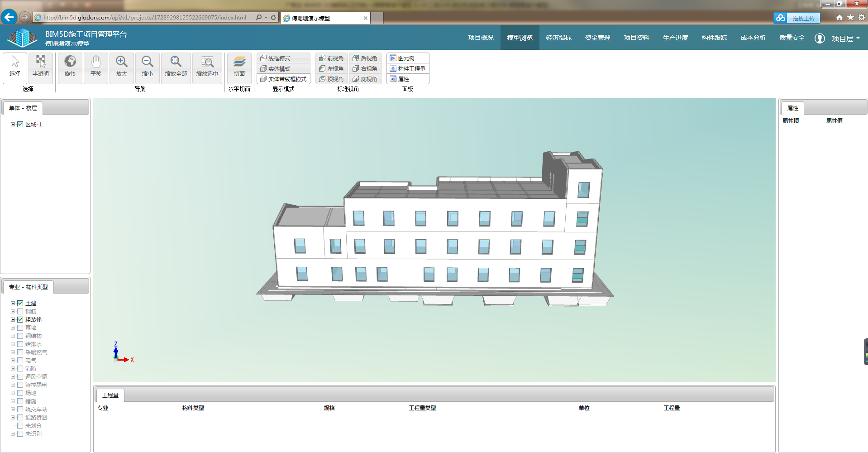This screenshot has height=453, width=868.
Task: Disable the 粗装修 checkbox
Action: point(20,319)
